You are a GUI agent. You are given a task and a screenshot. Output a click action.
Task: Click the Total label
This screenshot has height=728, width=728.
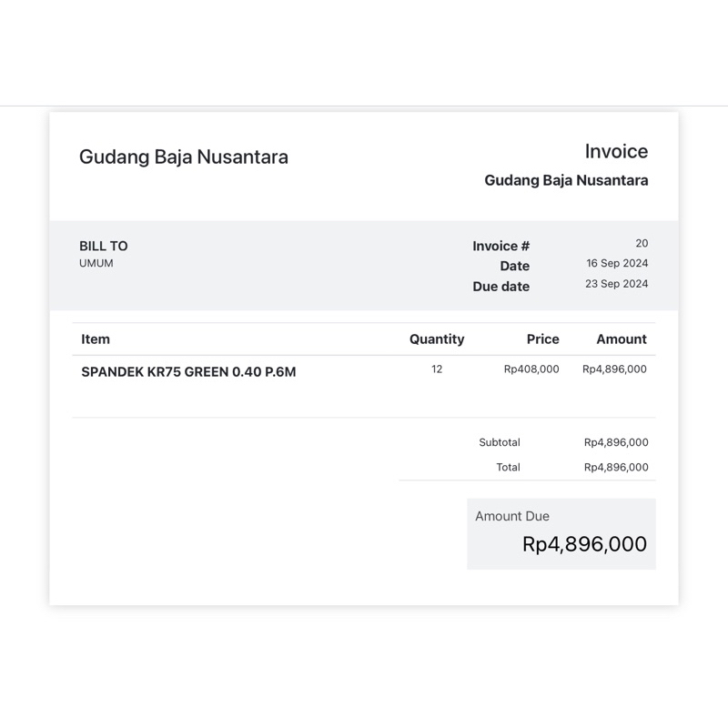tap(508, 467)
